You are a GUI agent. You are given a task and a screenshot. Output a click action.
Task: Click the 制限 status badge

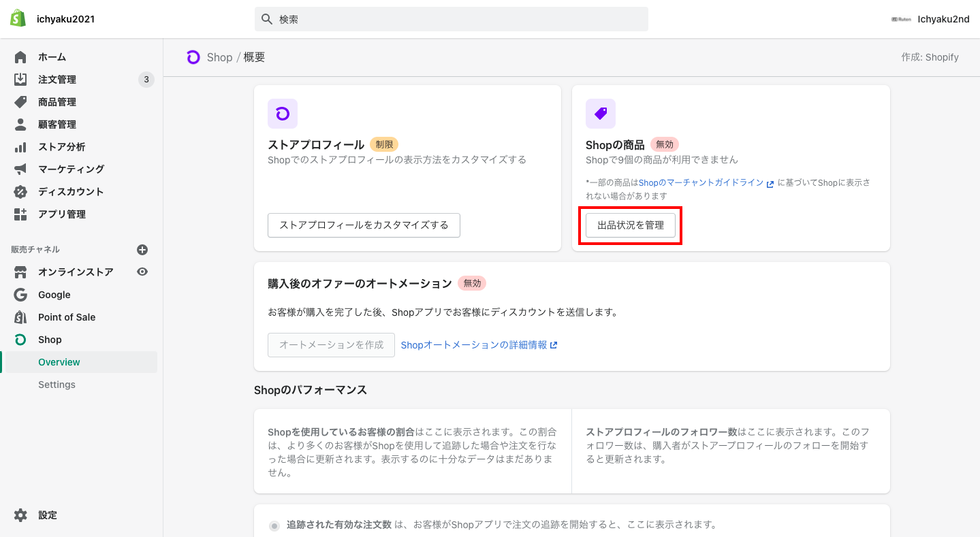(384, 144)
